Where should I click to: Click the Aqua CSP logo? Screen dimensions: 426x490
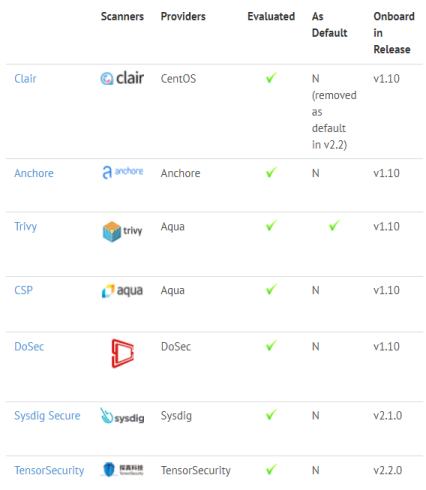click(122, 291)
